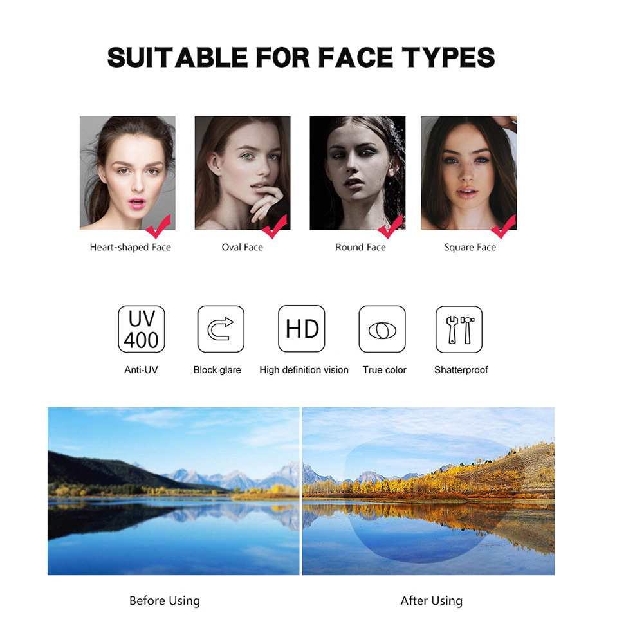Click the red checkmark on Square Face
Image resolution: width=644 pixels, height=644 pixels.
[503, 226]
